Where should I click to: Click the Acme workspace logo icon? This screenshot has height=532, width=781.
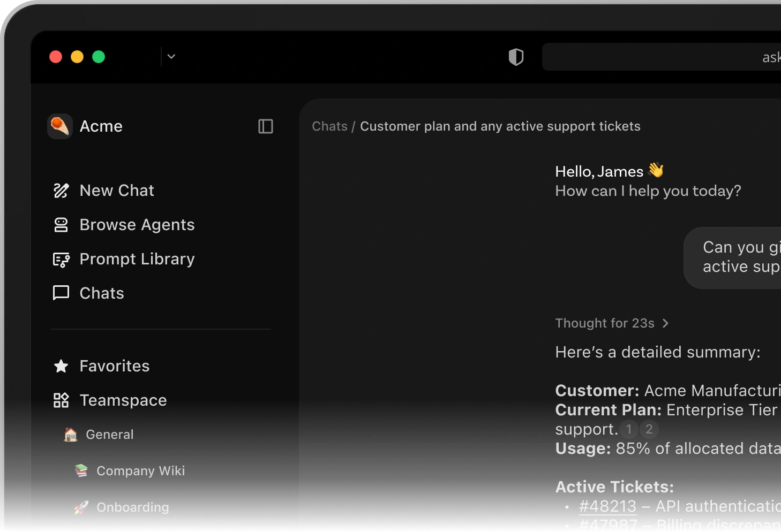[59, 126]
